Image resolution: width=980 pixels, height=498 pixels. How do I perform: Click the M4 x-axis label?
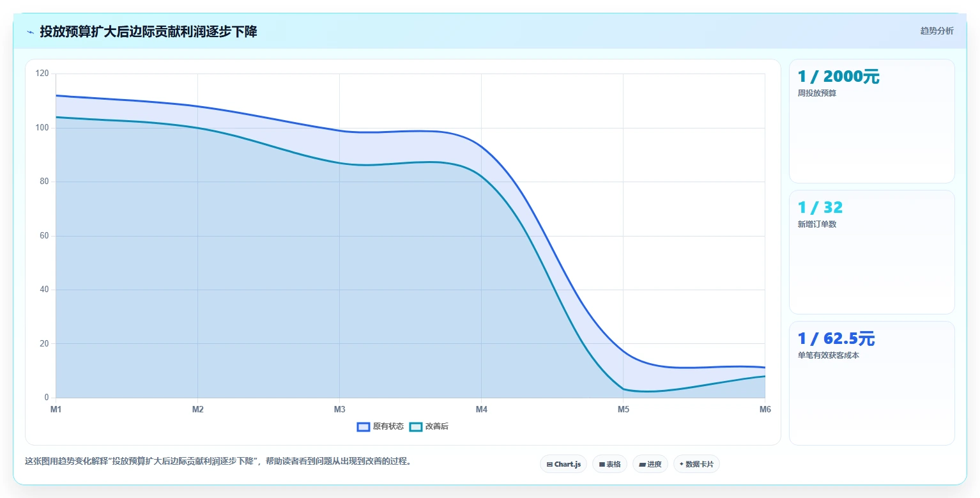[481, 409]
